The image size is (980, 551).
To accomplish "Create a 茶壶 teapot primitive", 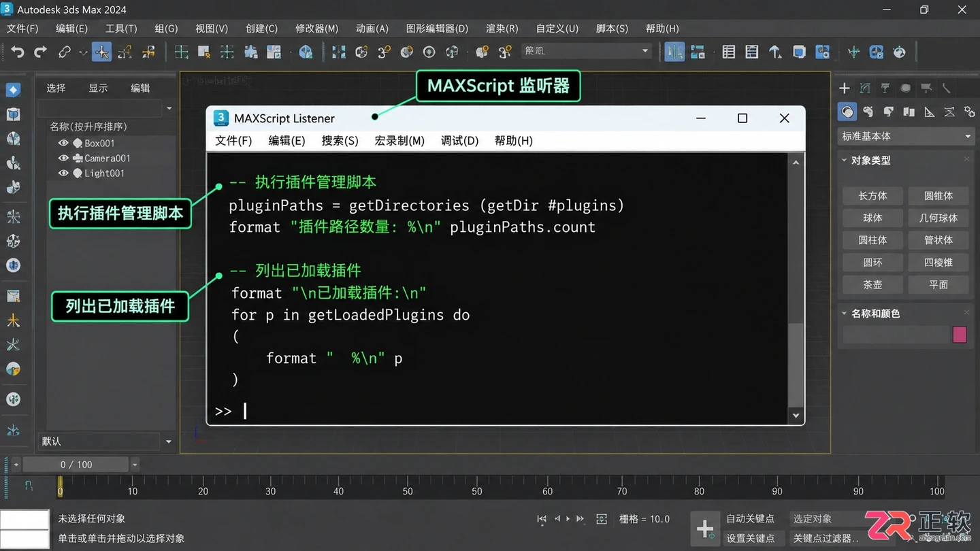I will pos(872,284).
